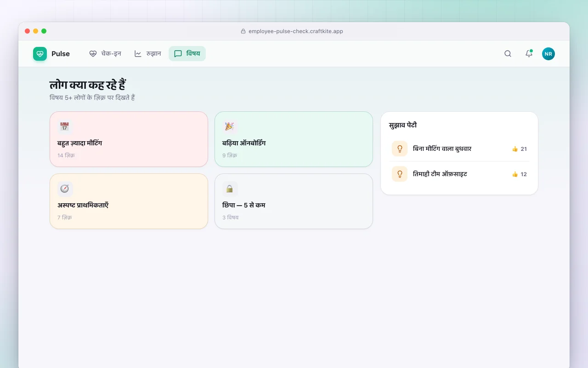Open the बहुत ज़्यादा मीटिंग theme title
The width and height of the screenshot is (588, 368).
pyautogui.click(x=79, y=143)
